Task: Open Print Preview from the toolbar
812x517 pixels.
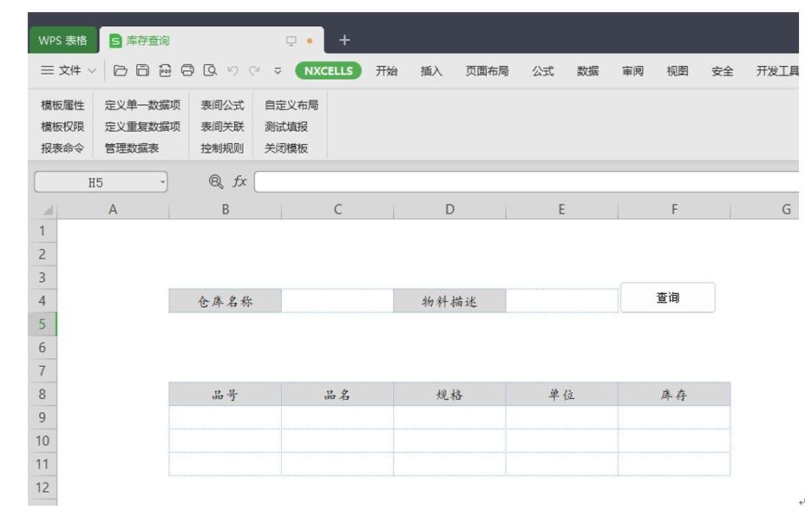Action: [x=210, y=71]
